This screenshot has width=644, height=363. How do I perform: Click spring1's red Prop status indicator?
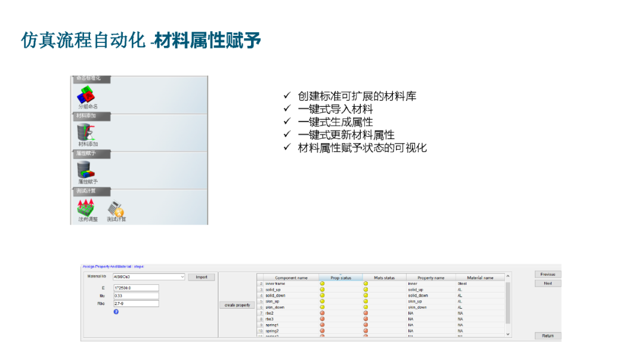click(322, 325)
